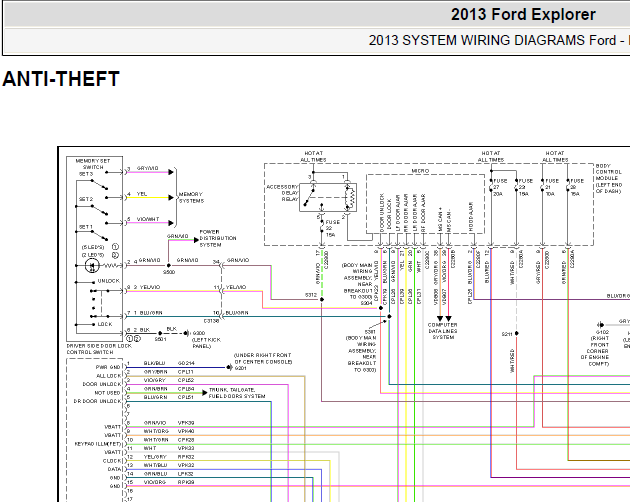This screenshot has height=502, width=630.
Task: Click the 'LF DOOR AJAR' vertical pin label
Action: click(397, 214)
